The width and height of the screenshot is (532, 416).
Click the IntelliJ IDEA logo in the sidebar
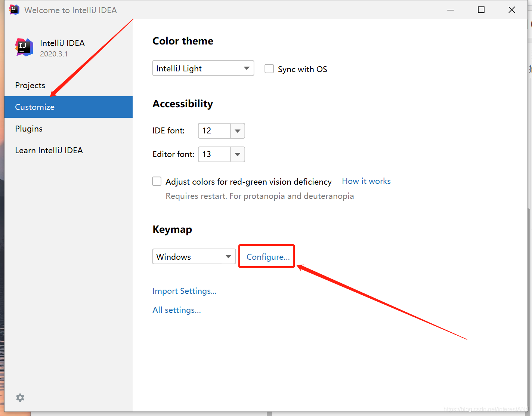pyautogui.click(x=24, y=47)
